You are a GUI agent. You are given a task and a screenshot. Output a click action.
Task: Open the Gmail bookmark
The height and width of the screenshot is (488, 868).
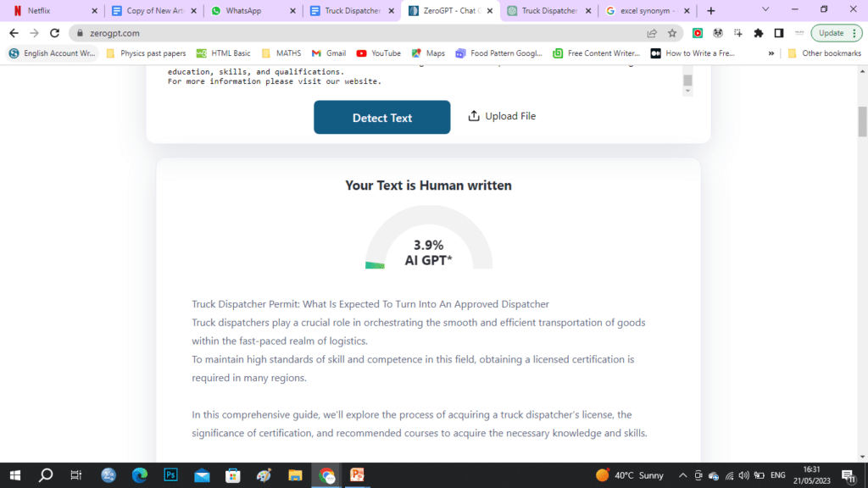pyautogui.click(x=329, y=53)
